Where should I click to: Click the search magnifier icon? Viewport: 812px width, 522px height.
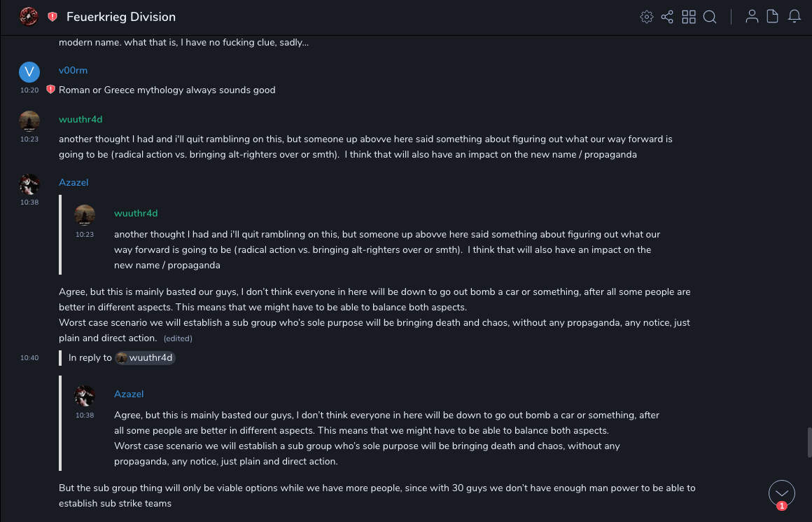click(x=710, y=17)
